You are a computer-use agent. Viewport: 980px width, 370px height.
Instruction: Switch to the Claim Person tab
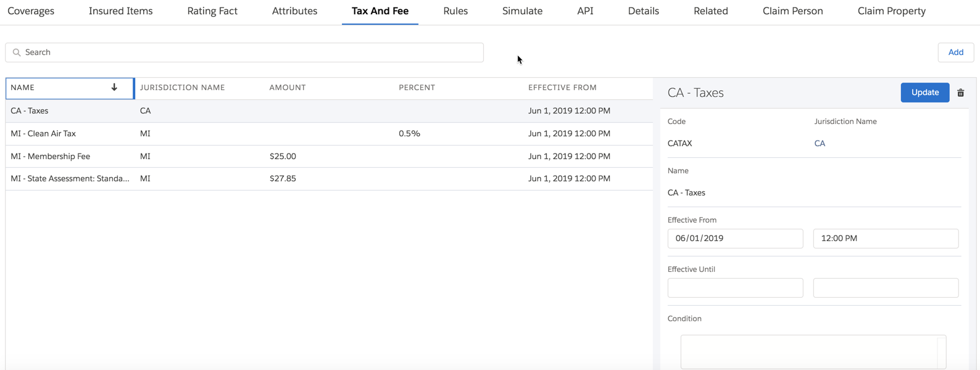792,11
